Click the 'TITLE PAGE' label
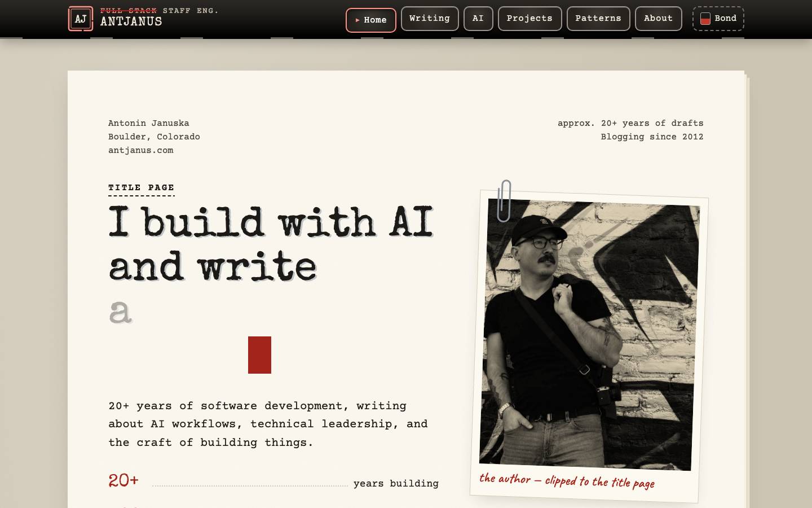This screenshot has width=812, height=508. click(142, 188)
